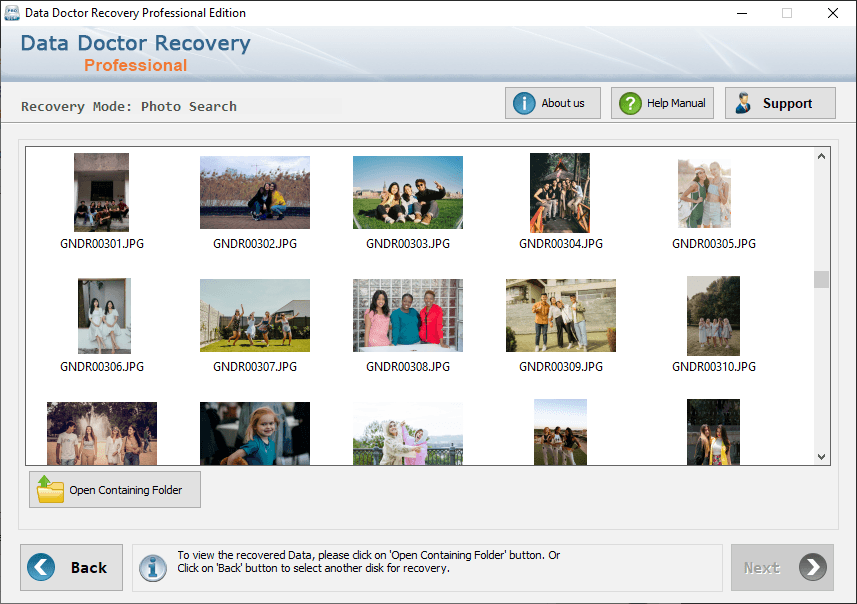Click the Recovery Mode: Photo Search label
Viewport: 857px width, 604px height.
[x=129, y=107]
